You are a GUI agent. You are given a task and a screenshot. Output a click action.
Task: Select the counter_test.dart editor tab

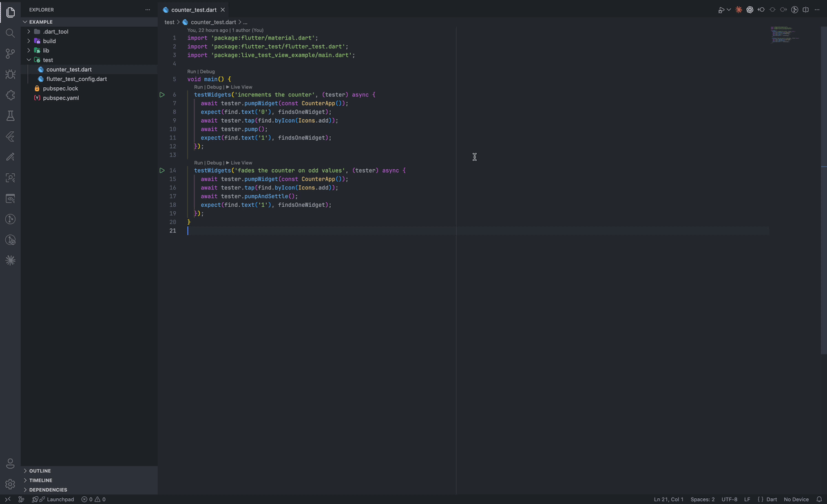194,10
